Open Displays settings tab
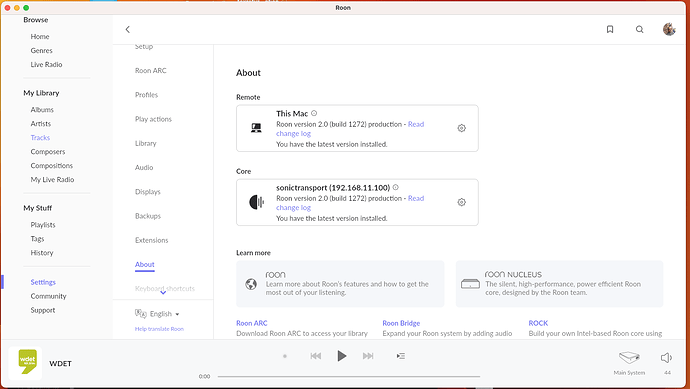Screen dimensions: 690x389 point(147,191)
